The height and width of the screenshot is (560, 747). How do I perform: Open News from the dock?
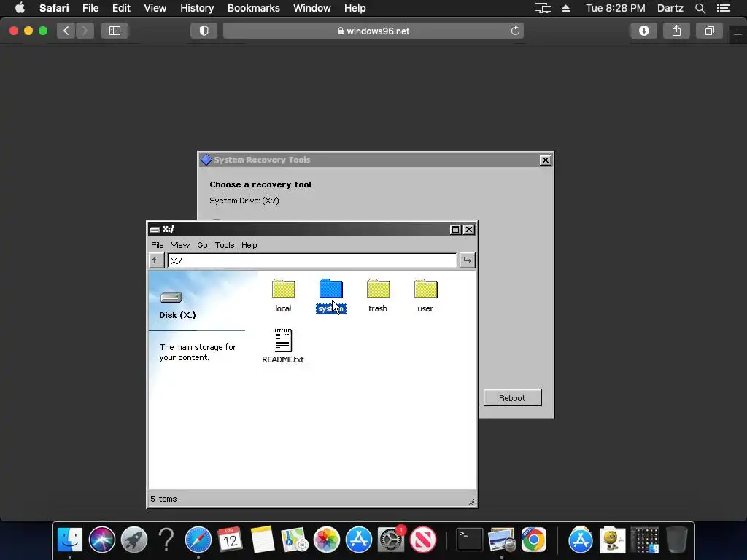(x=423, y=540)
